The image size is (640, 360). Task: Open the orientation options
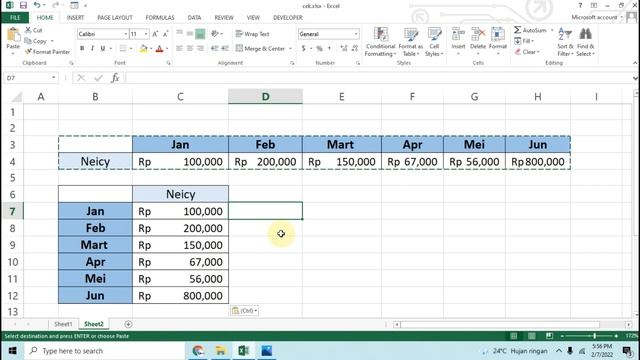[x=216, y=34]
